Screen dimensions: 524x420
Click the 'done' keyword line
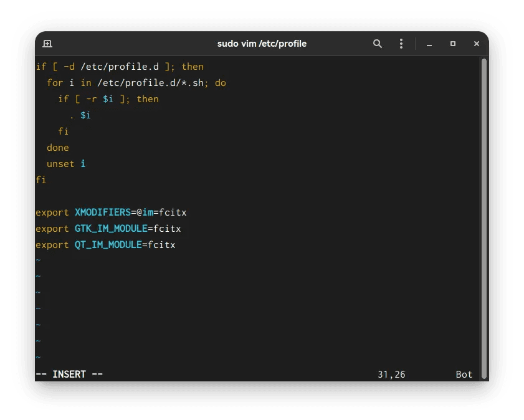click(x=58, y=148)
